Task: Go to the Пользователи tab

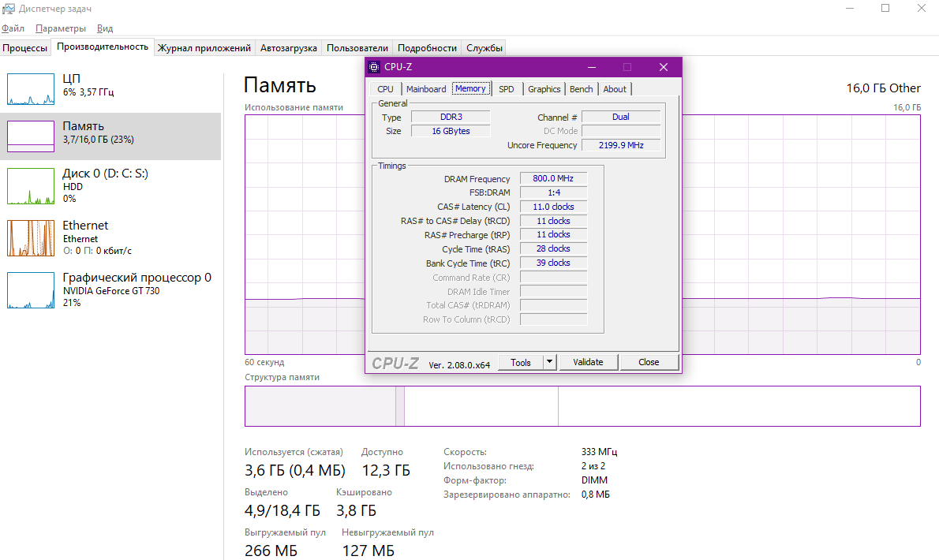Action: pos(357,48)
